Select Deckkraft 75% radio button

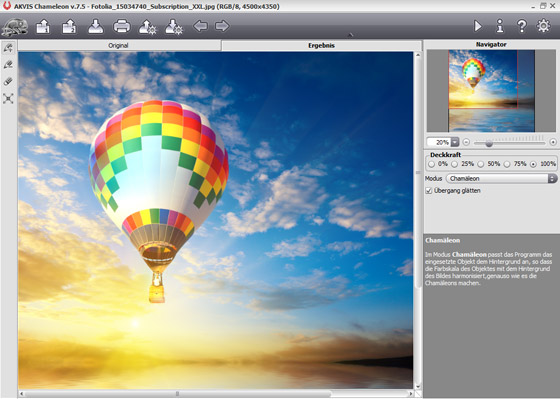point(507,164)
